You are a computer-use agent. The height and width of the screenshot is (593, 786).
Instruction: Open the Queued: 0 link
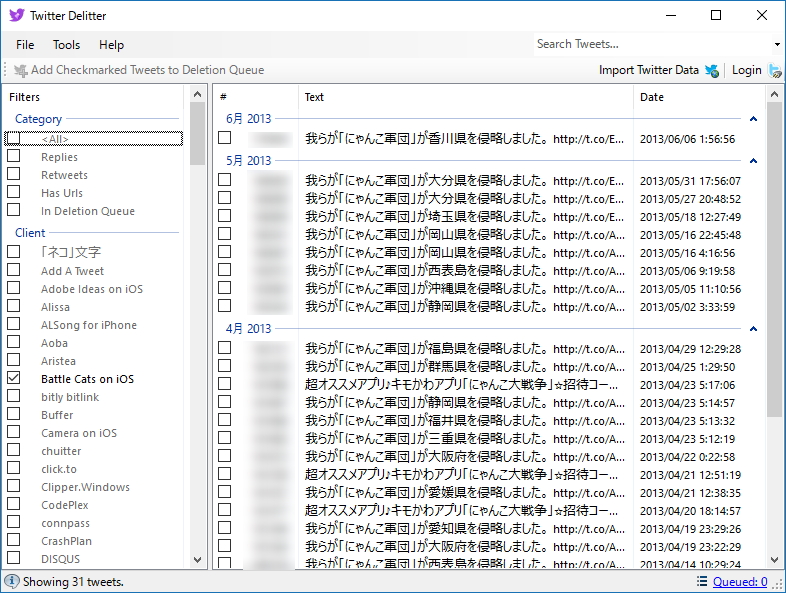point(740,581)
